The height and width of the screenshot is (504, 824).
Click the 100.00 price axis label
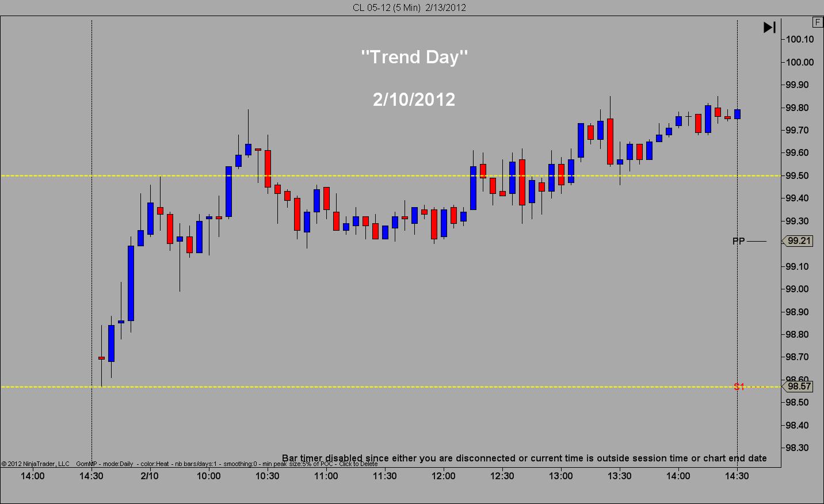pos(800,62)
